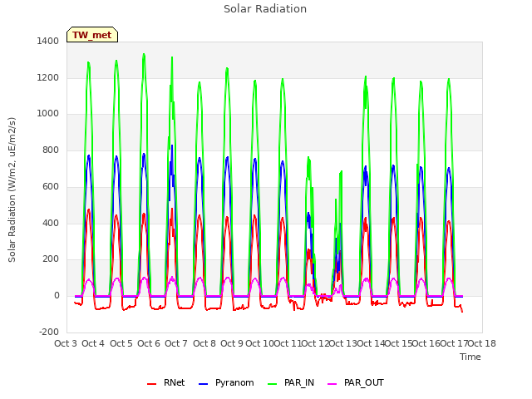The height and width of the screenshot is (399, 532).
Task: Click the Solar Radiation chart title
Action: pyautogui.click(x=265, y=9)
